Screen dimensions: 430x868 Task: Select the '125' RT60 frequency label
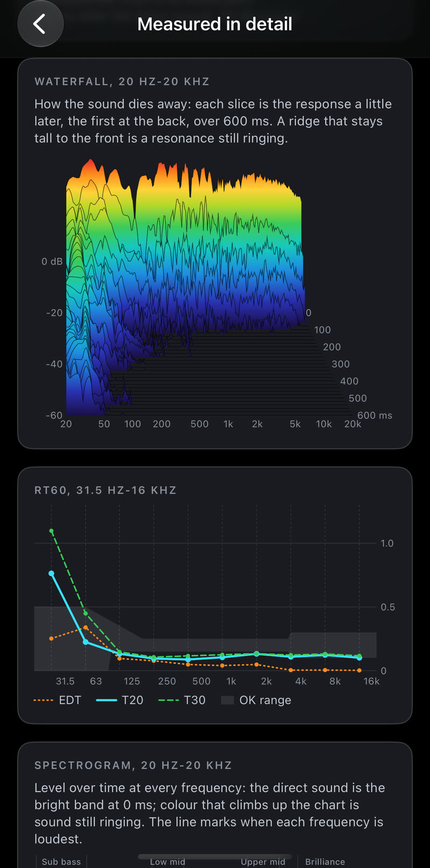(x=132, y=681)
